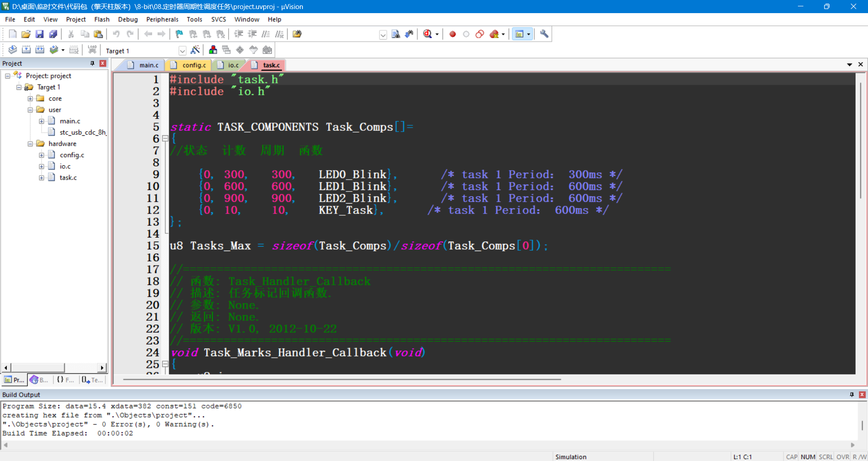Open the File menu
Viewport: 868px width, 461px height.
[10, 19]
